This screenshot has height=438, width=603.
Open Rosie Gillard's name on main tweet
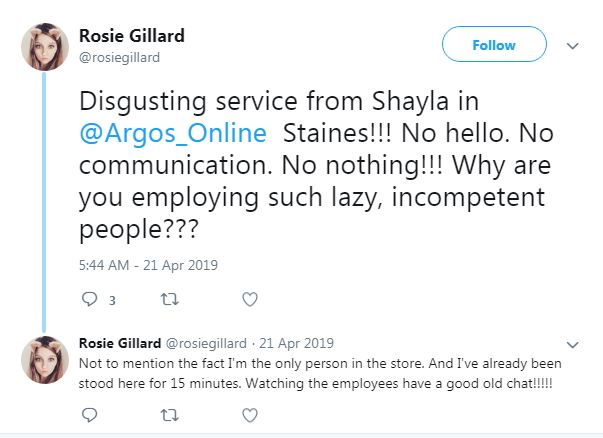131,36
